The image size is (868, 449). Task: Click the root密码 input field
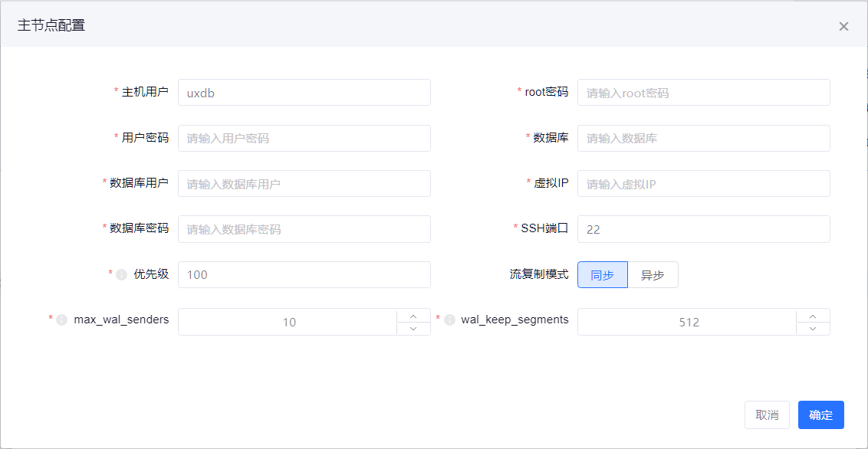(x=703, y=93)
